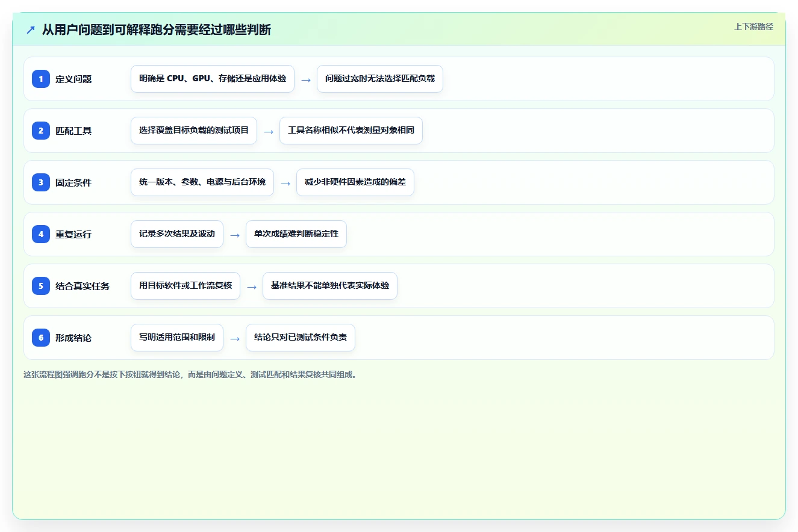Click the '用目标软件或工作流复核' box

pyautogui.click(x=185, y=286)
